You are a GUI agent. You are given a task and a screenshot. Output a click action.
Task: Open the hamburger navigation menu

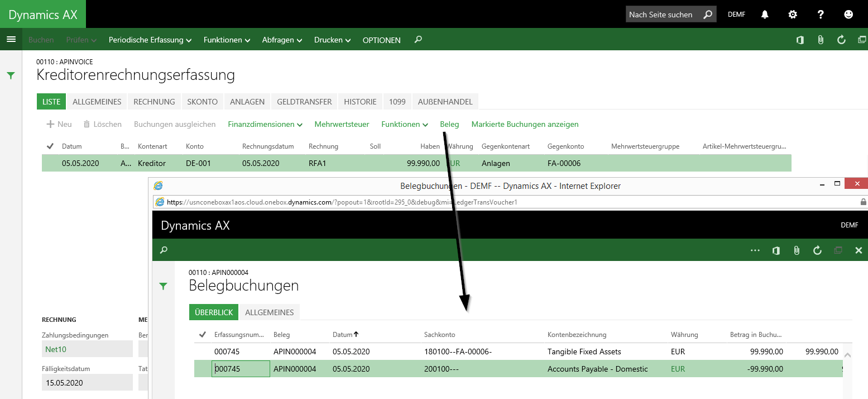[x=11, y=40]
